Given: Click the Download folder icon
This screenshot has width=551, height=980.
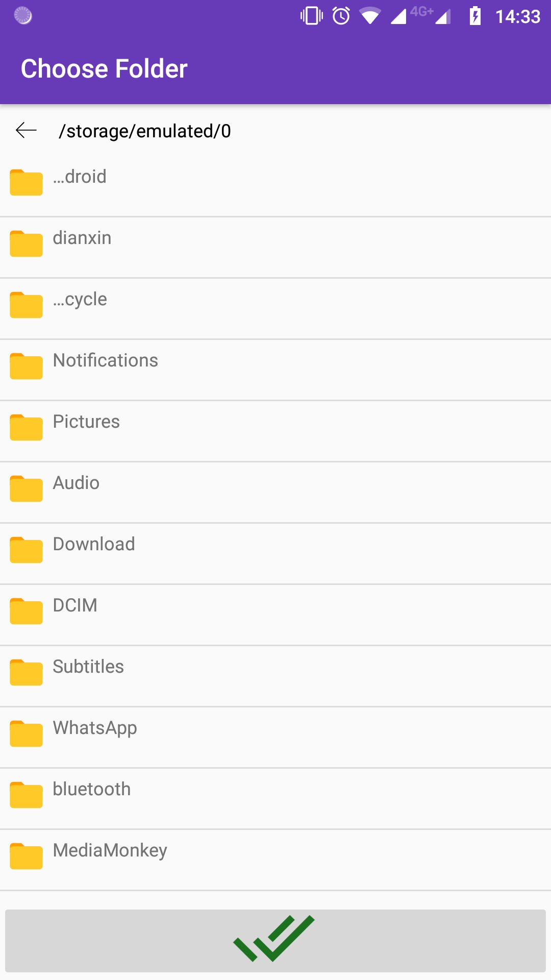Looking at the screenshot, I should pos(26,550).
